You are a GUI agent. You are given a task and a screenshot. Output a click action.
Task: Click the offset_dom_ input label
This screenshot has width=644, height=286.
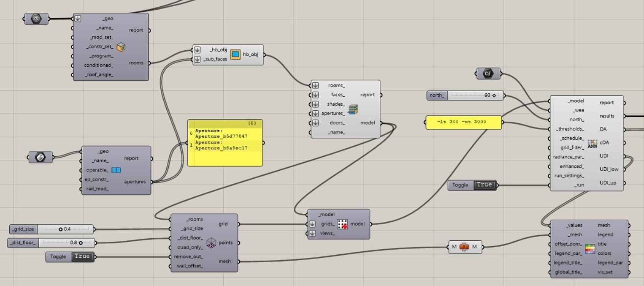pos(568,244)
